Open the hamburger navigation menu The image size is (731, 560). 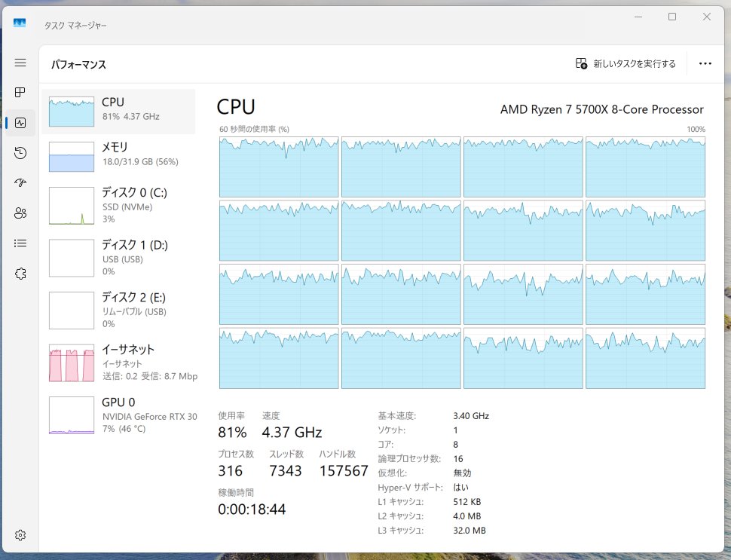20,63
